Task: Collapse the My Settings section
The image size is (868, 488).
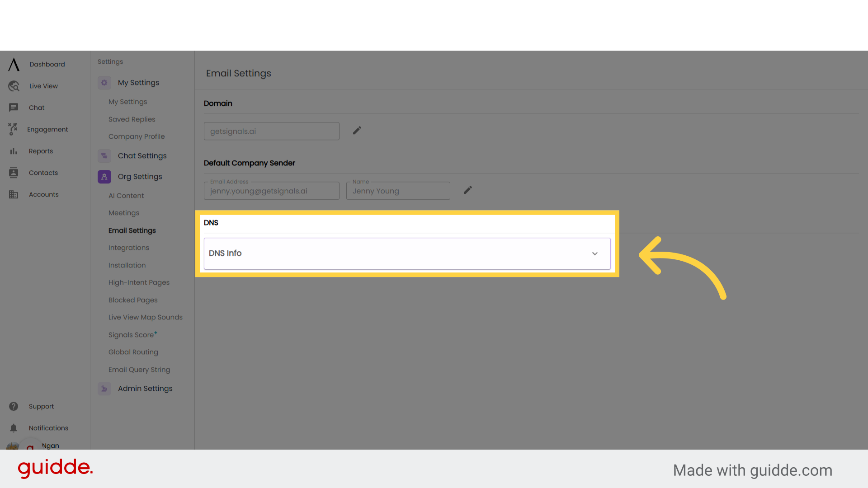Action: click(x=138, y=83)
